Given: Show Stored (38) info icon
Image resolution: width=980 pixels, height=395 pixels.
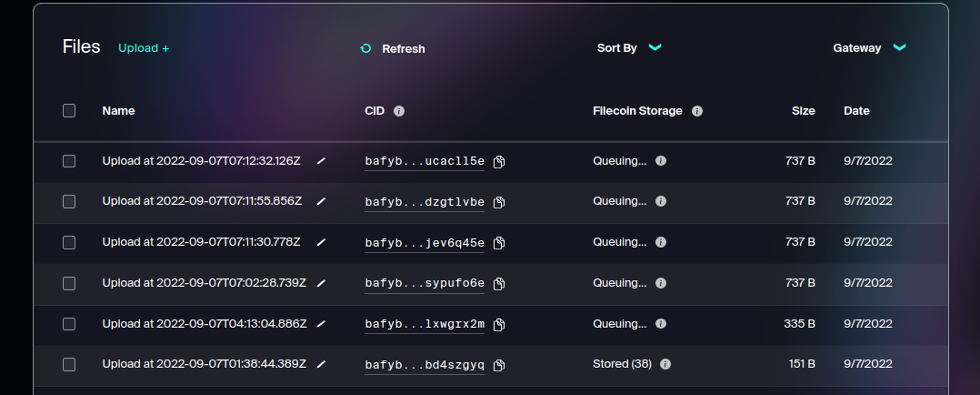Looking at the screenshot, I should tap(665, 364).
